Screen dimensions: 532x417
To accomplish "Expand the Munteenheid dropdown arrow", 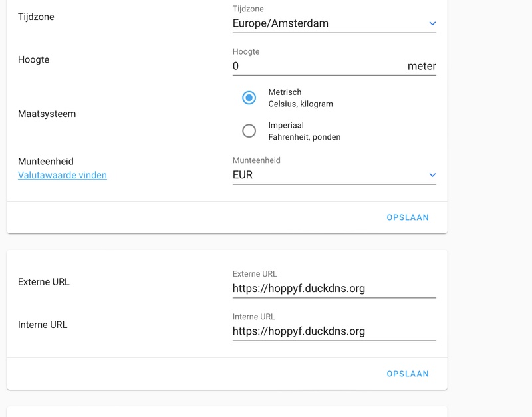I will 432,175.
